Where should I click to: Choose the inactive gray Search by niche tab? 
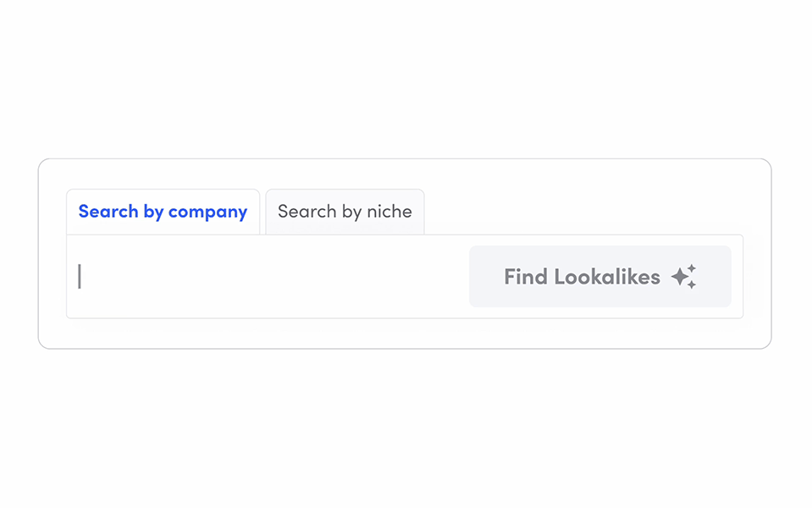point(345,212)
